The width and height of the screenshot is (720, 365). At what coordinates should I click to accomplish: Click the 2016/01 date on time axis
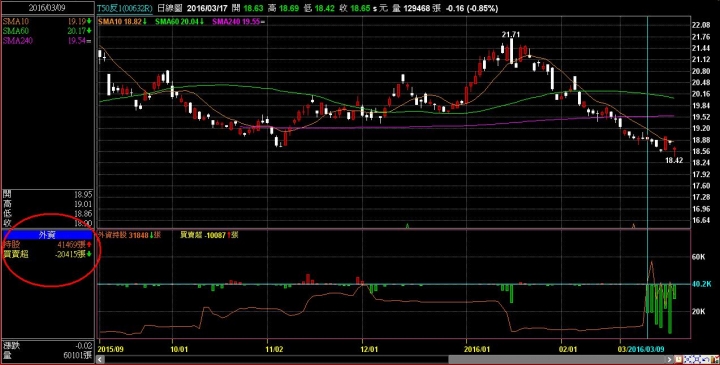point(476,349)
